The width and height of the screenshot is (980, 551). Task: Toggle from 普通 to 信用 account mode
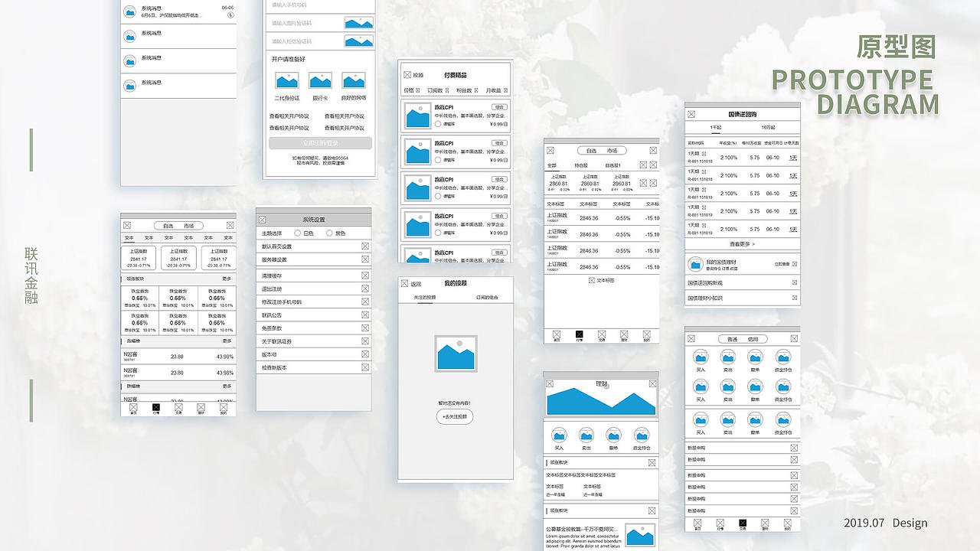[753, 339]
